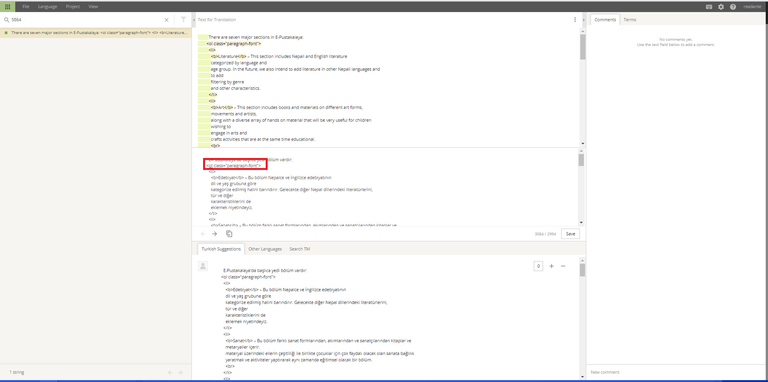Switch to Turkish Suggestions tab

pyautogui.click(x=221, y=249)
